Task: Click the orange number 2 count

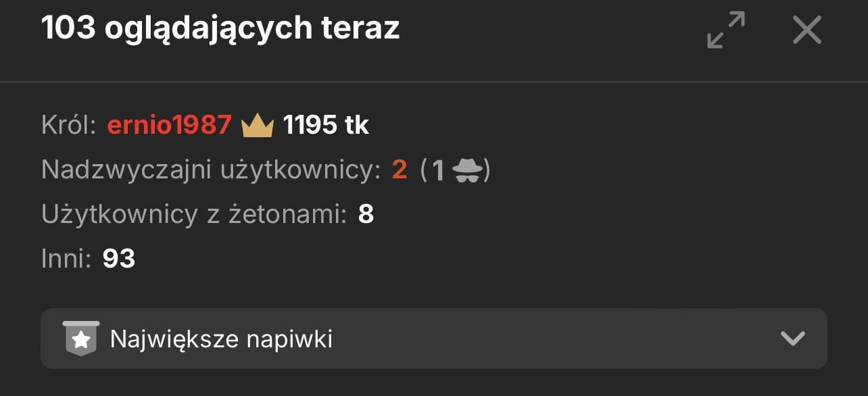Action: (400, 170)
